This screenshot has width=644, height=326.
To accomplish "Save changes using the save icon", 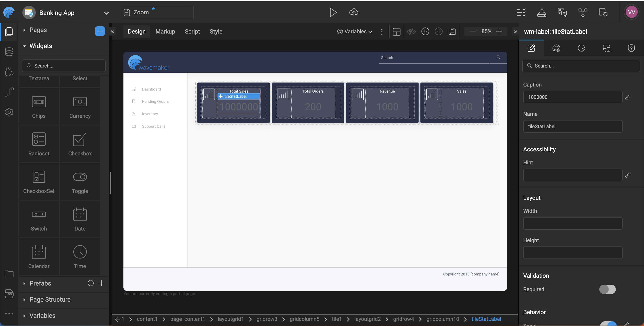I will pos(452,31).
